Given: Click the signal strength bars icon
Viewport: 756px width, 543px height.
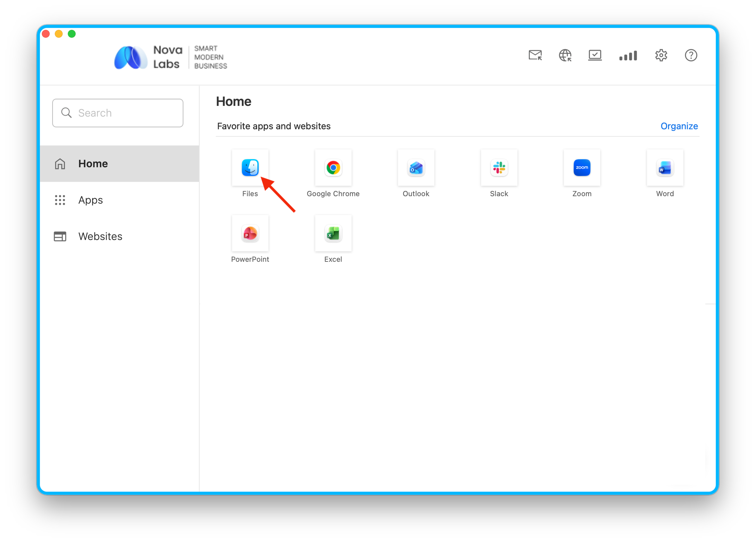Looking at the screenshot, I should point(628,55).
